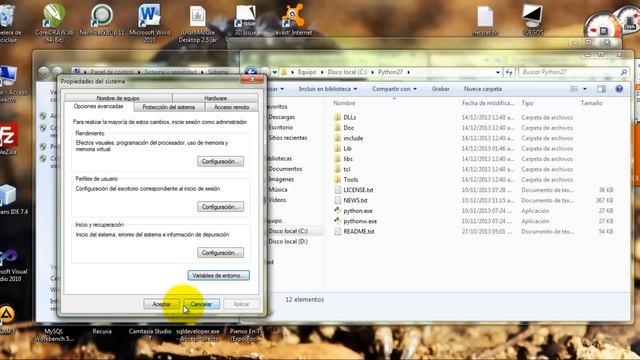
Task: Select NEWS.txt document
Action: tap(355, 200)
